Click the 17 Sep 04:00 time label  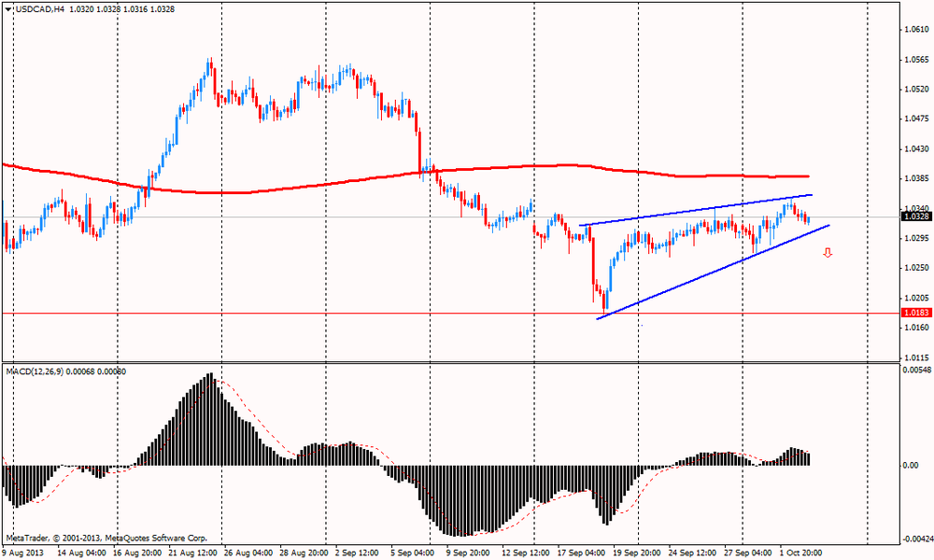582,553
